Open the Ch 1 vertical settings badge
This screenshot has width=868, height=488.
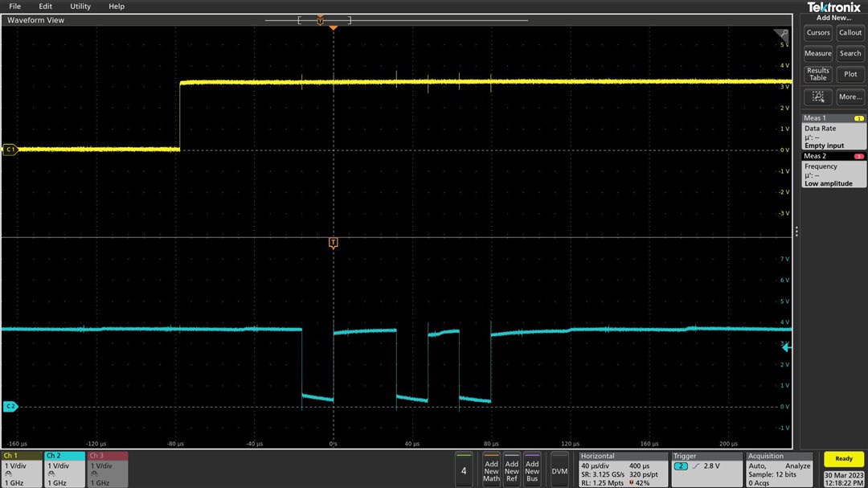coord(22,470)
